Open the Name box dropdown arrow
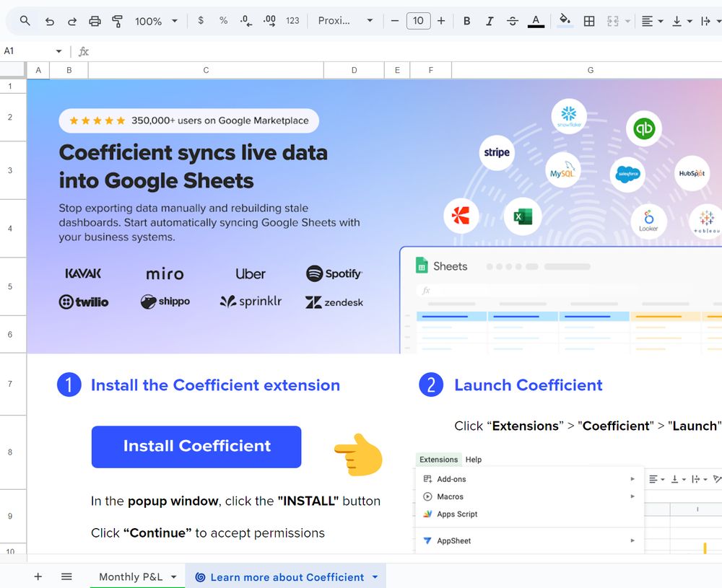 pos(58,51)
